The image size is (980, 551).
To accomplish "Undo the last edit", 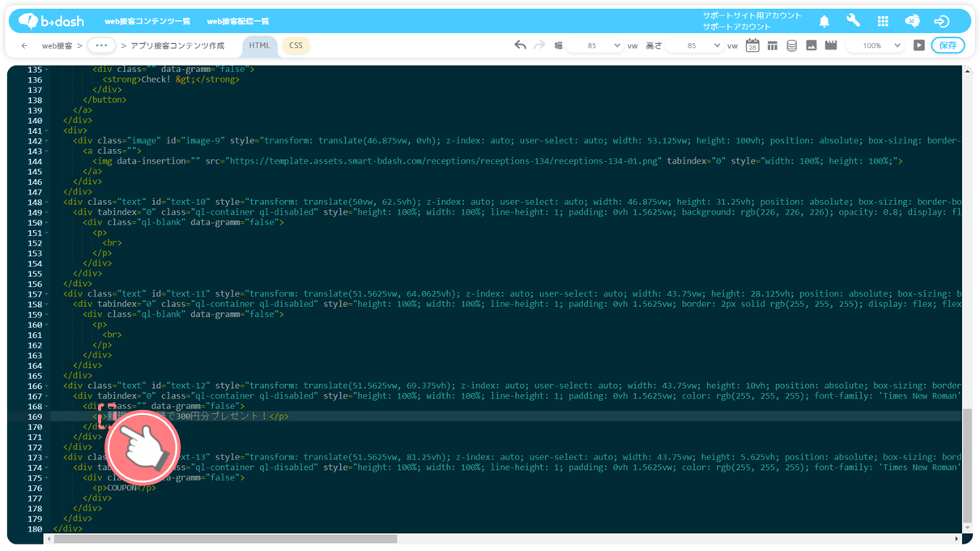I will point(520,45).
